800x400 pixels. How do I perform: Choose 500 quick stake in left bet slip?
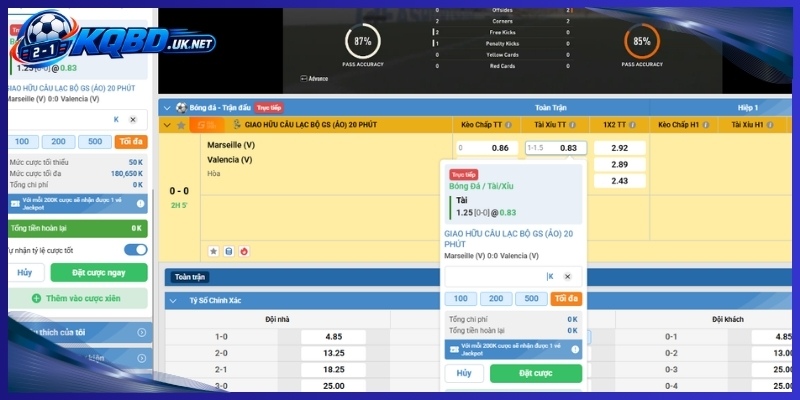pos(95,142)
